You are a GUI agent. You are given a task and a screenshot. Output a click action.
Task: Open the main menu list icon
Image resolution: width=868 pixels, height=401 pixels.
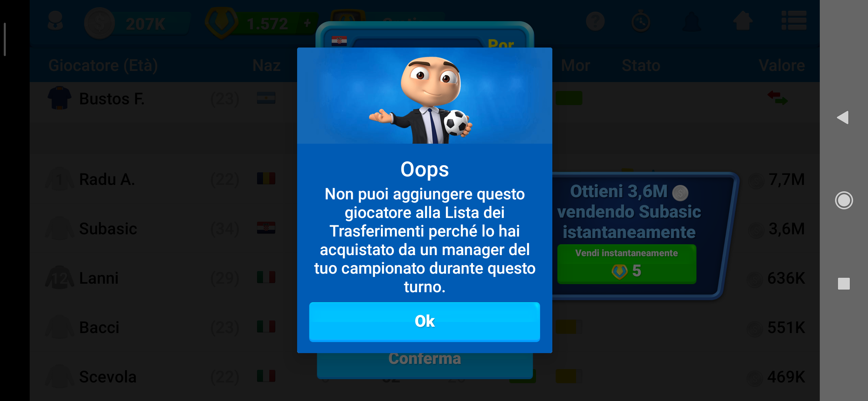794,20
